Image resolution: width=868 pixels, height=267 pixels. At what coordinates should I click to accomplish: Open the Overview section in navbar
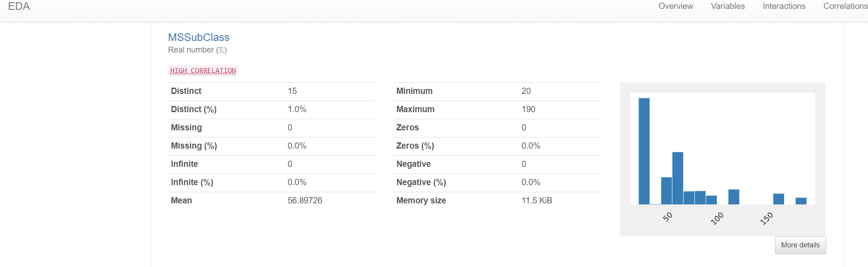(x=675, y=6)
